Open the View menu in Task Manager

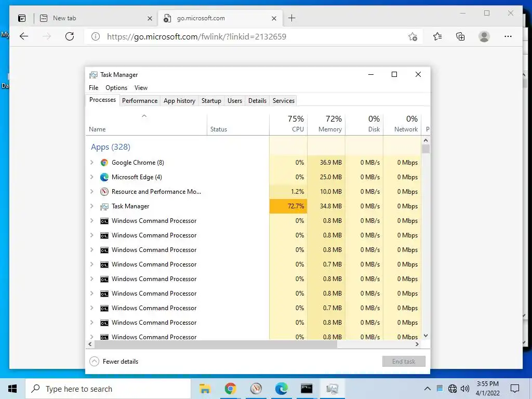tap(141, 87)
